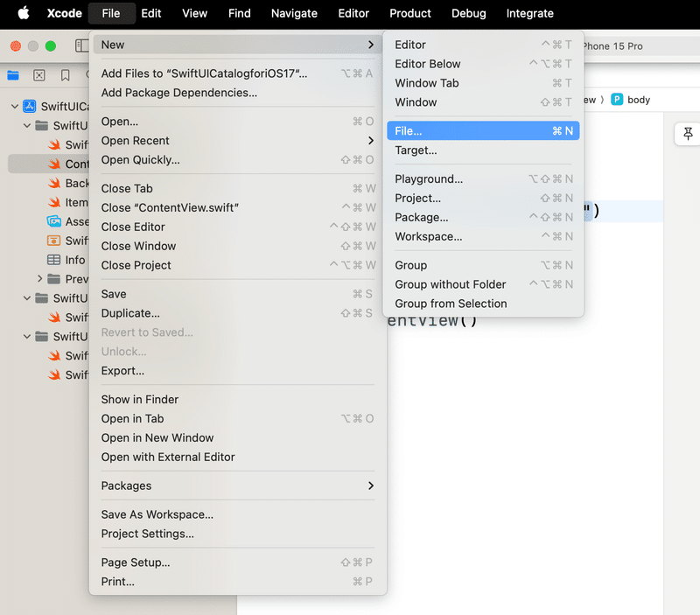Screen dimensions: 700x615
Task: Select Close Window
Action: pos(238,246)
